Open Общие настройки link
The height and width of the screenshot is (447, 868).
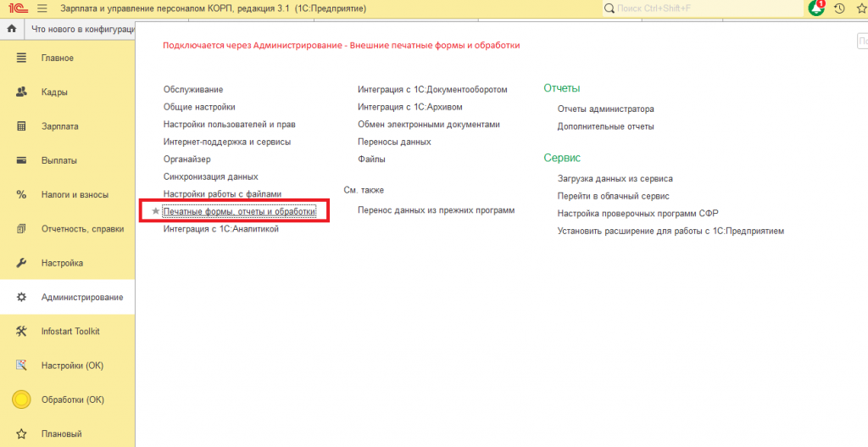[x=199, y=107]
